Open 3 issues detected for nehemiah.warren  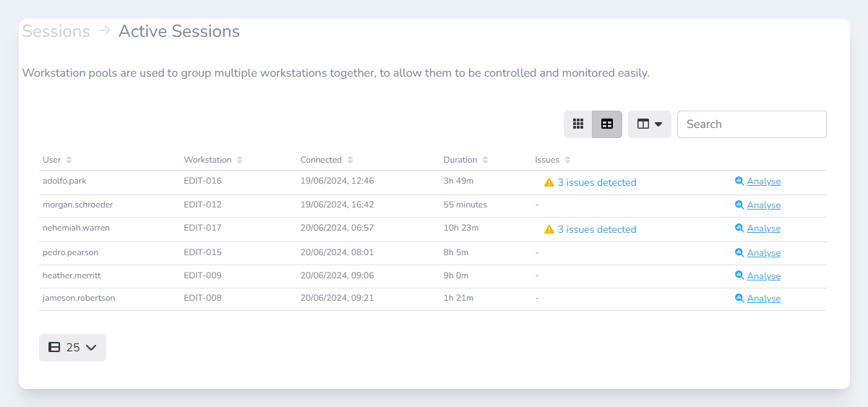(x=596, y=230)
